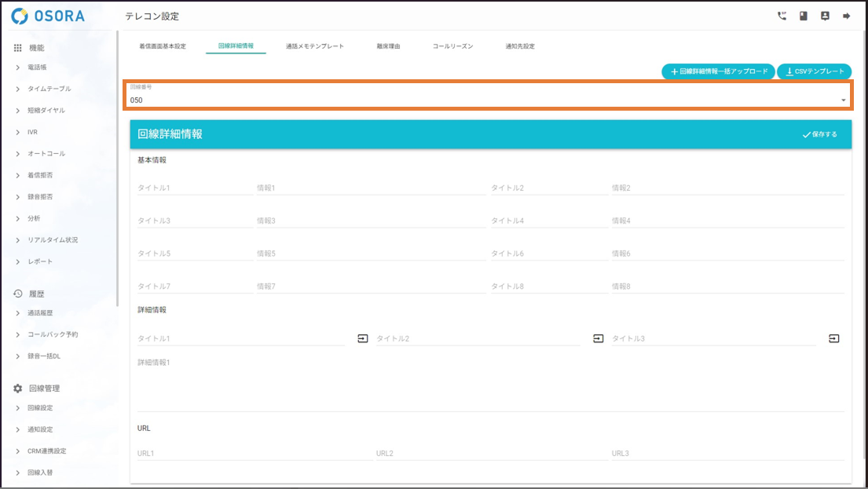Open the phonebook icon in top bar
The image size is (868, 489).
804,16
